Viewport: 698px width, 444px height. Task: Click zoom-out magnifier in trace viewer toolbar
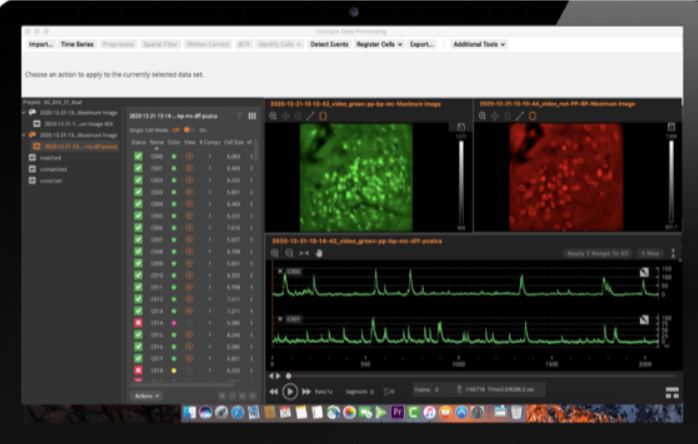[x=290, y=253]
